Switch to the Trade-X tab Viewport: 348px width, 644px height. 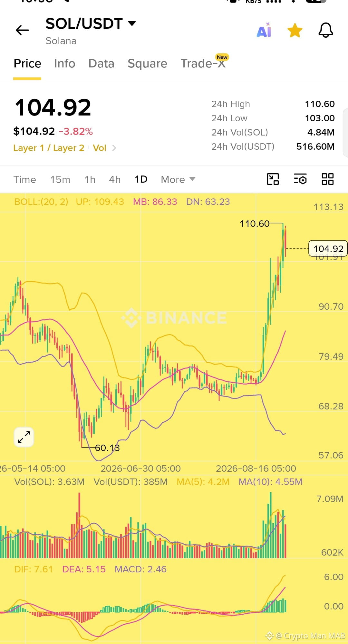point(203,64)
